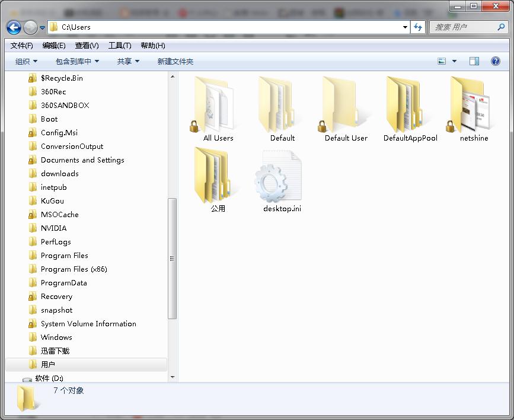Select KuGou folder in the tree
This screenshot has height=420, width=514.
tap(52, 201)
